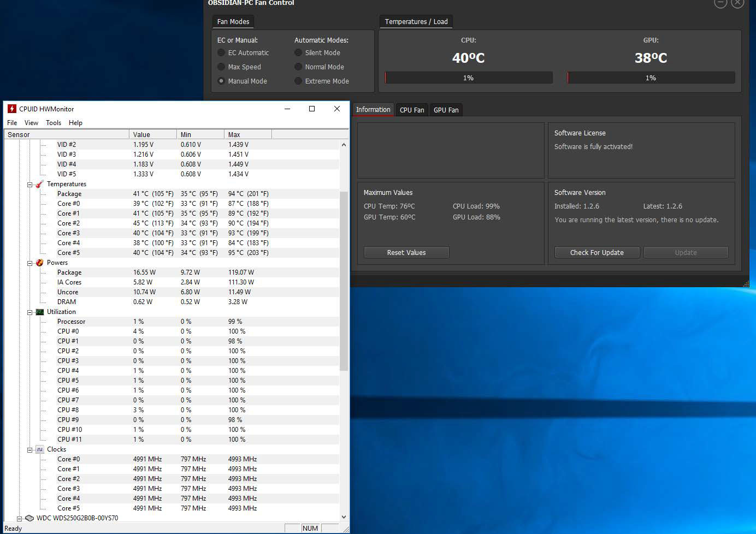Click the 38ºC GPU temperature reading
Screen dimensions: 756x534
651,58
